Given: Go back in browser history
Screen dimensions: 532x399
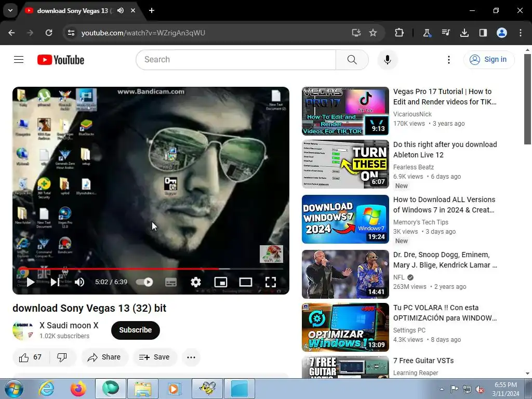Looking at the screenshot, I should [x=11, y=33].
